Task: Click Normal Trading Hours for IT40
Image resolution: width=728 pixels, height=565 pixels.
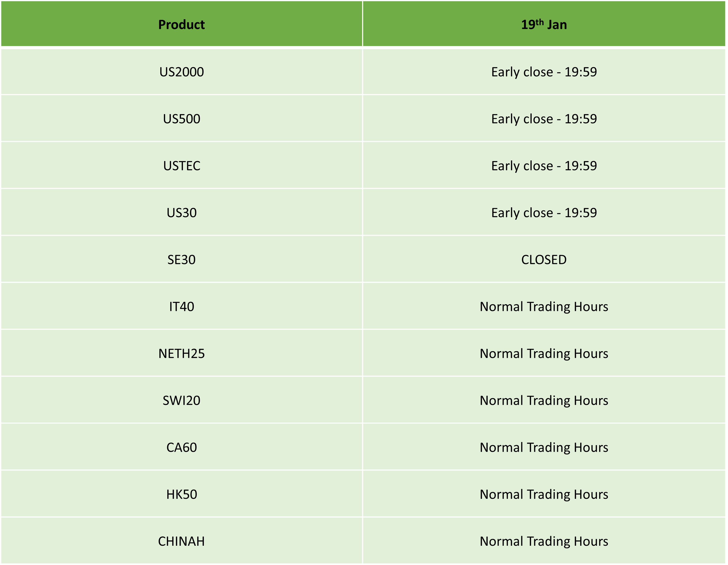Action: pos(544,307)
